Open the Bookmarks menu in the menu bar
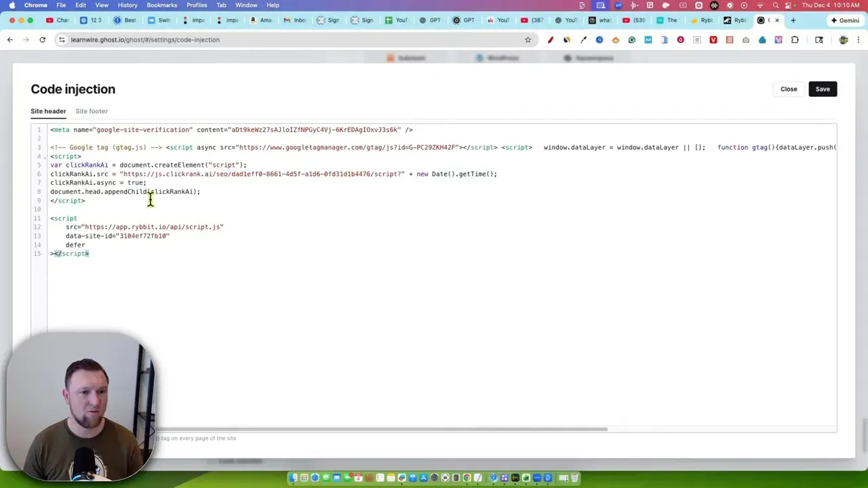The image size is (868, 488). (x=162, y=5)
